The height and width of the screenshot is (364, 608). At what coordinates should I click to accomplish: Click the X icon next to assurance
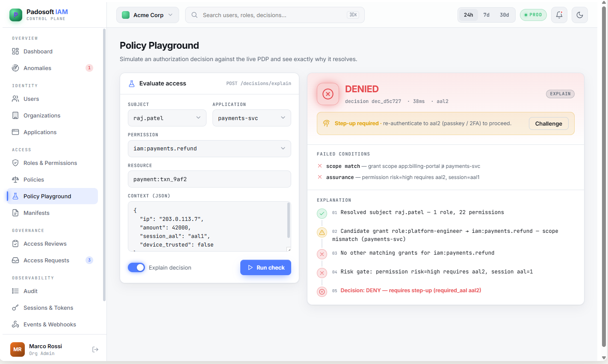[x=320, y=177]
